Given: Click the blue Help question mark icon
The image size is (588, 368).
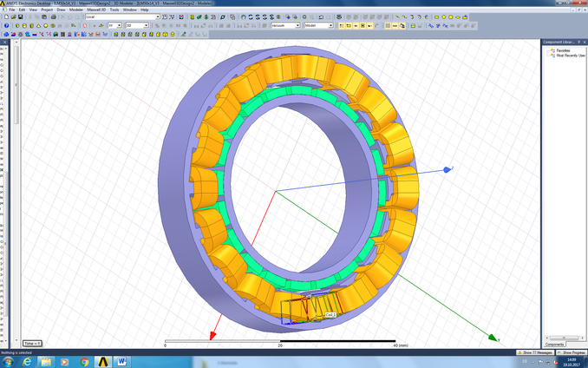Looking at the screenshot, I should coord(6,25).
